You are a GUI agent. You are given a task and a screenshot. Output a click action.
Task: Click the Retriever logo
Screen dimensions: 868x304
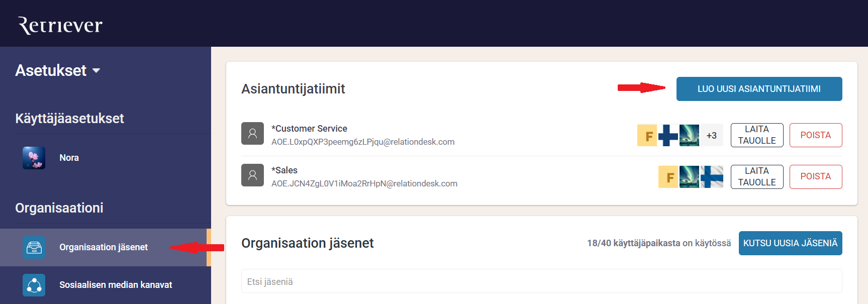pos(60,25)
